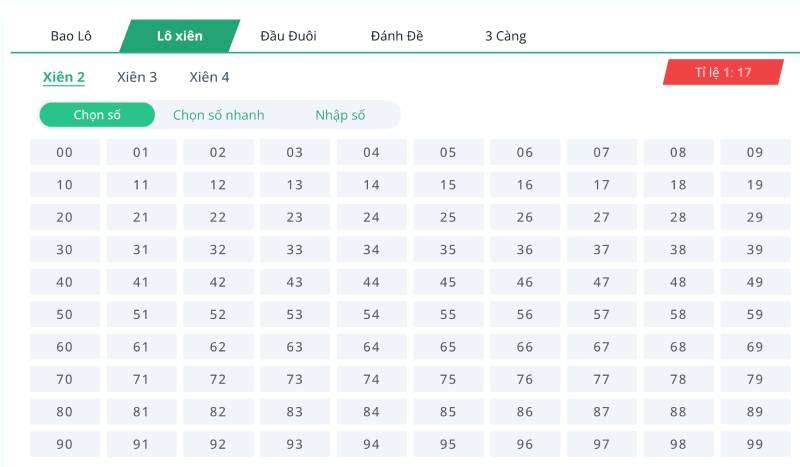Select number 58 in the grid
This screenshot has height=467, width=800.
click(678, 315)
